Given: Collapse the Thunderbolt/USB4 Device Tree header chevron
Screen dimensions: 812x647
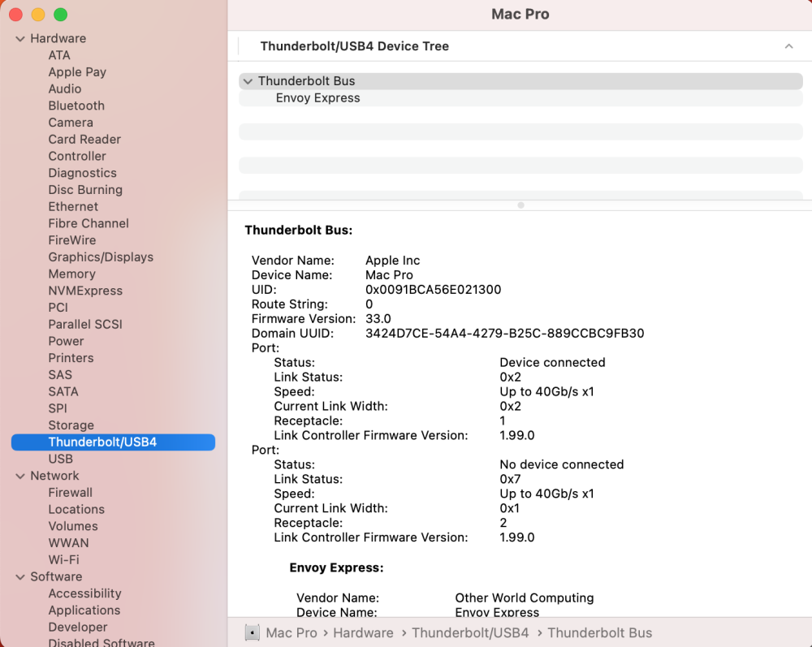Looking at the screenshot, I should tap(788, 46).
